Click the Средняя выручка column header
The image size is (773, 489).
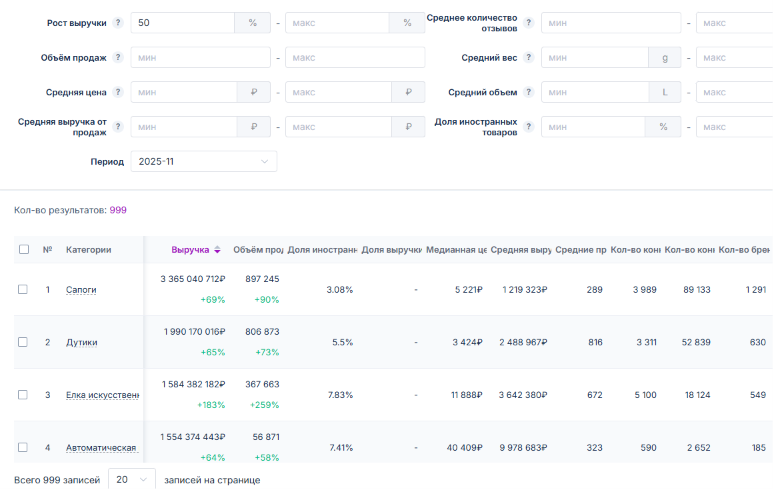(x=521, y=250)
